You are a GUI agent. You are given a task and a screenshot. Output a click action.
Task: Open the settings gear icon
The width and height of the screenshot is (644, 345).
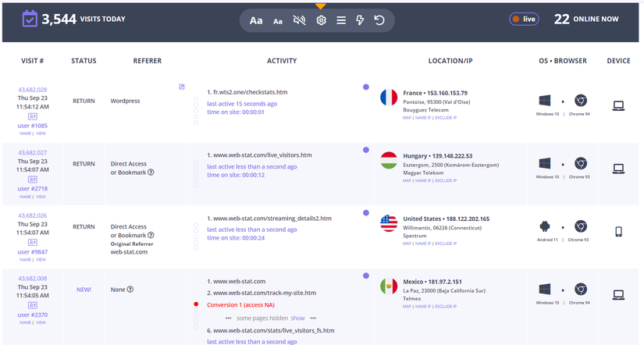coord(321,20)
